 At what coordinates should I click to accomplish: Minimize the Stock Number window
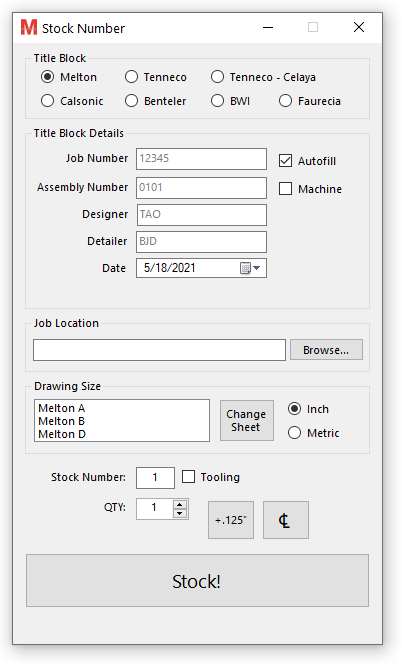pyautogui.click(x=268, y=28)
